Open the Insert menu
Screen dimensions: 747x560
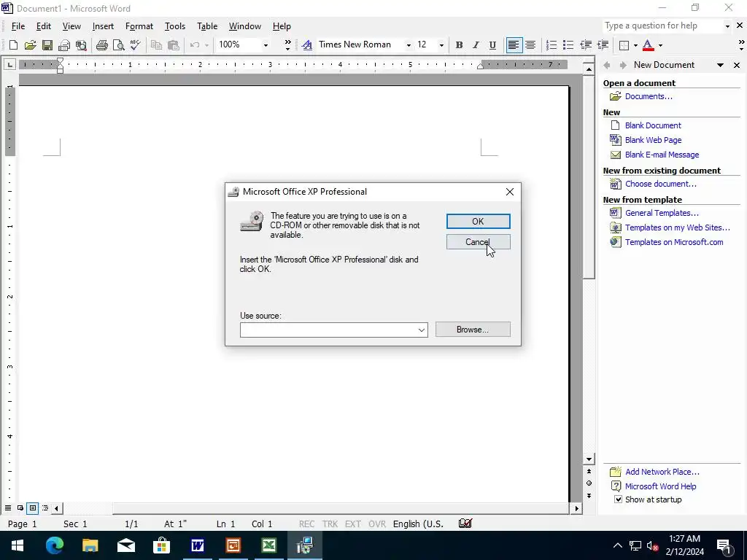pyautogui.click(x=103, y=26)
